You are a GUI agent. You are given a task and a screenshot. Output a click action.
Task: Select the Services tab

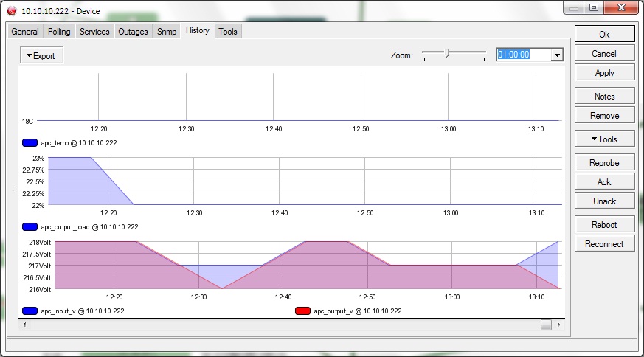click(94, 32)
